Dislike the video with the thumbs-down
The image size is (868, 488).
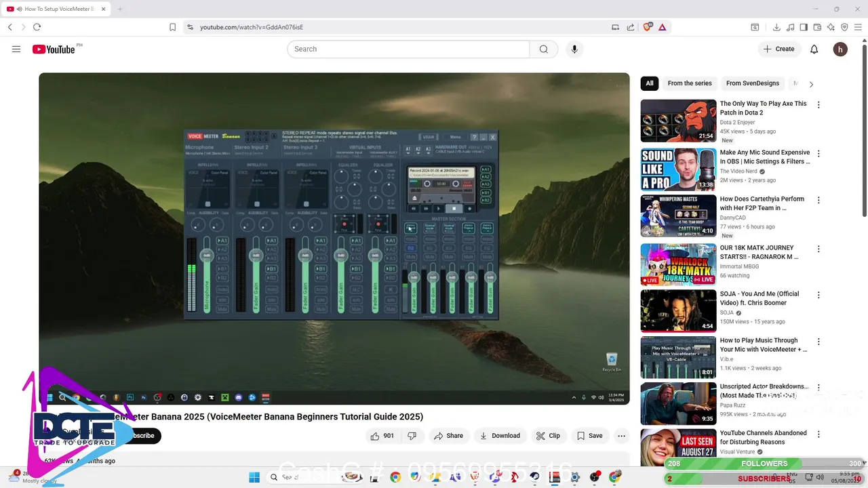412,436
